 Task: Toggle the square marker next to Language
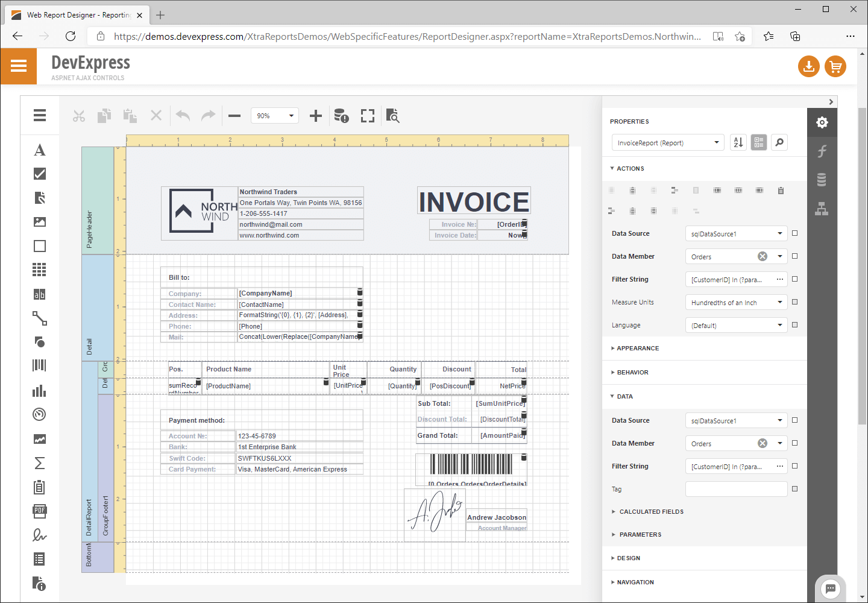coord(794,325)
